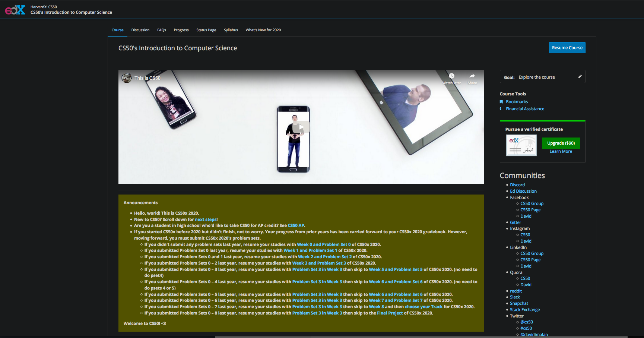Open the Status Page tab
Image resolution: width=644 pixels, height=338 pixels.
click(206, 30)
